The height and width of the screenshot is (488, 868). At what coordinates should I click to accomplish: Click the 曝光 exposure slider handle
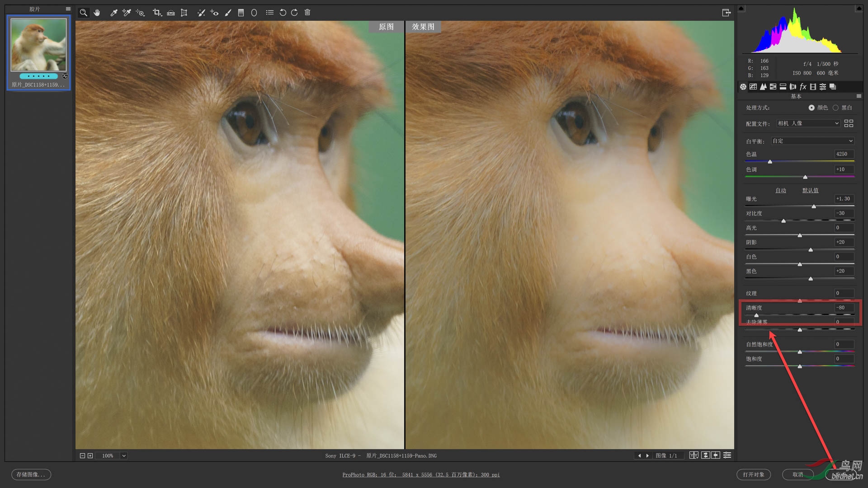(814, 206)
